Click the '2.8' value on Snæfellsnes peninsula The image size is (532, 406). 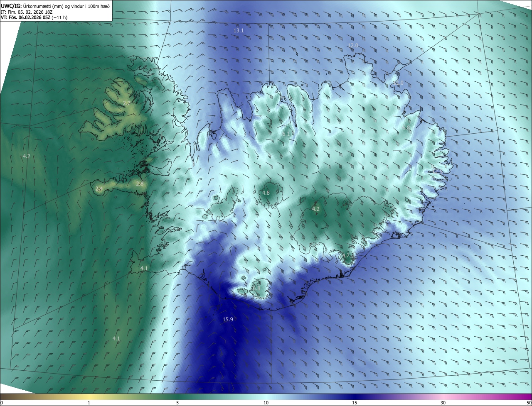point(140,183)
